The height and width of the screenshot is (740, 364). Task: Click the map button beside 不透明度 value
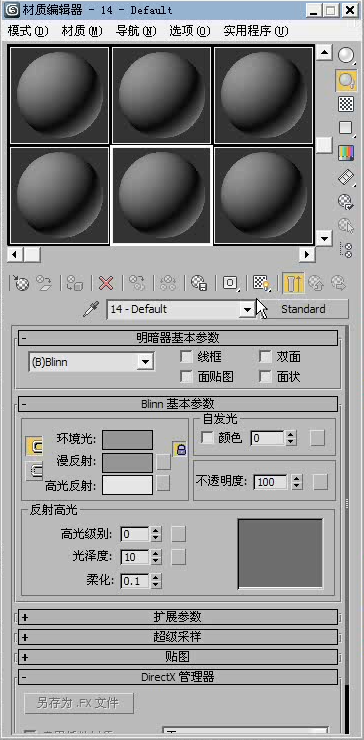(x=320, y=482)
